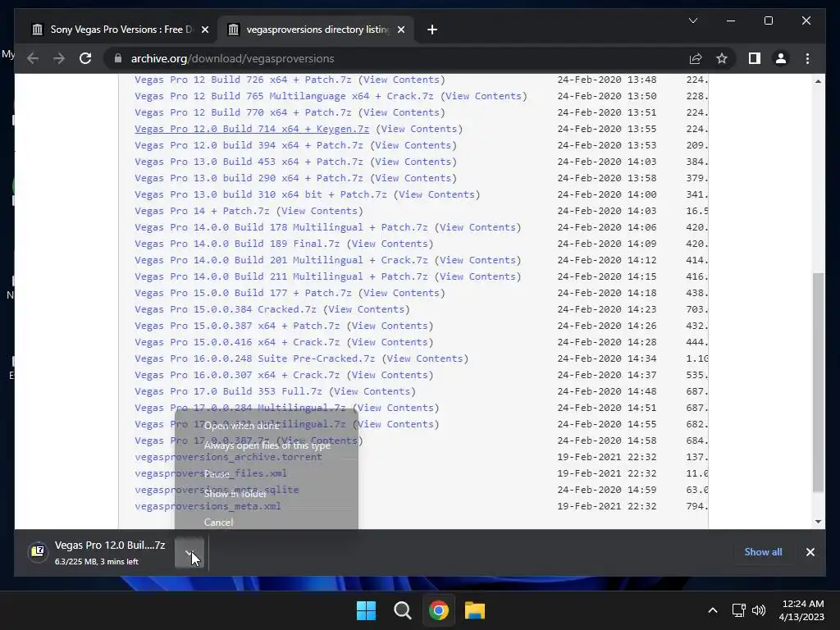The width and height of the screenshot is (840, 630).
Task: Reload the archive.org page
Action: point(85,58)
